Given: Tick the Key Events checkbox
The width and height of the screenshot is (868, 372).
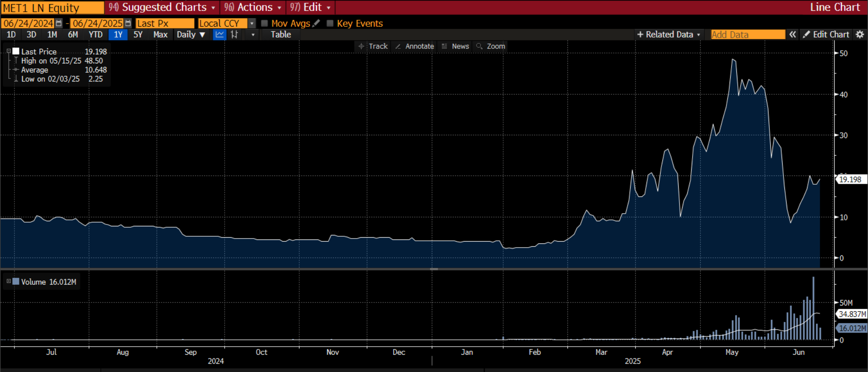Looking at the screenshot, I should [330, 23].
